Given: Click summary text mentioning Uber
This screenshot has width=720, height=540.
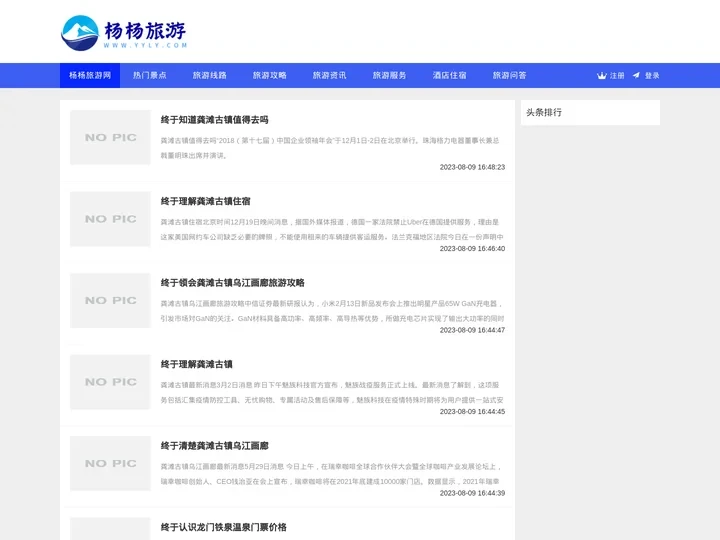Looking at the screenshot, I should point(332,230).
